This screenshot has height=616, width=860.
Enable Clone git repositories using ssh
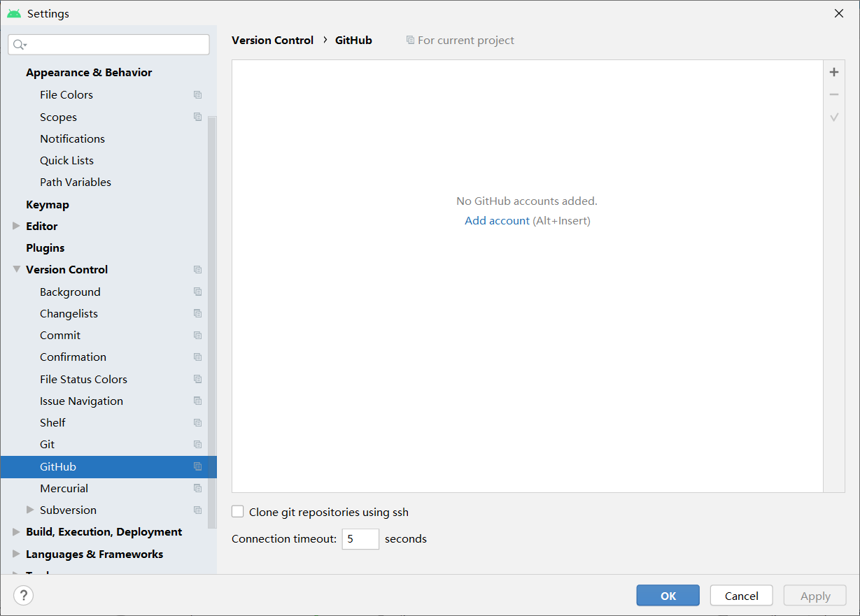tap(238, 512)
